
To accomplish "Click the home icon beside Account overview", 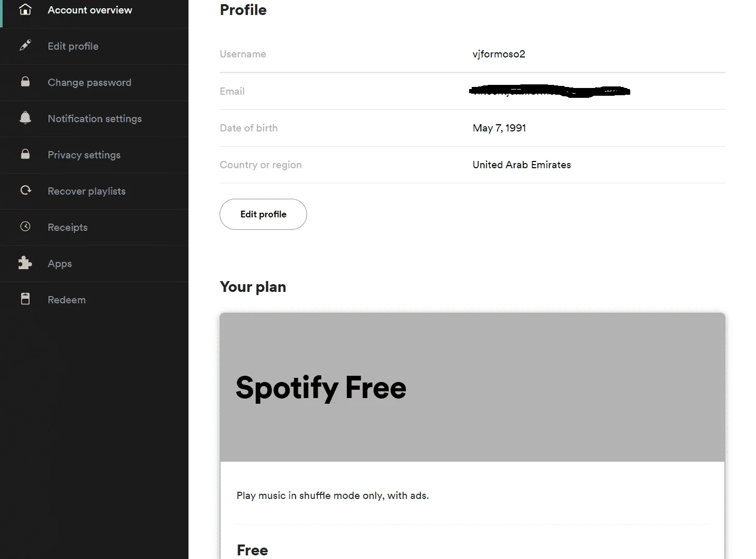I will tap(25, 9).
